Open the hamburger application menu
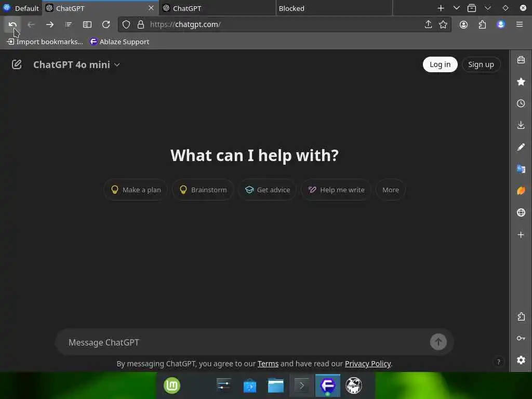Image resolution: width=532 pixels, height=399 pixels. pos(520,24)
